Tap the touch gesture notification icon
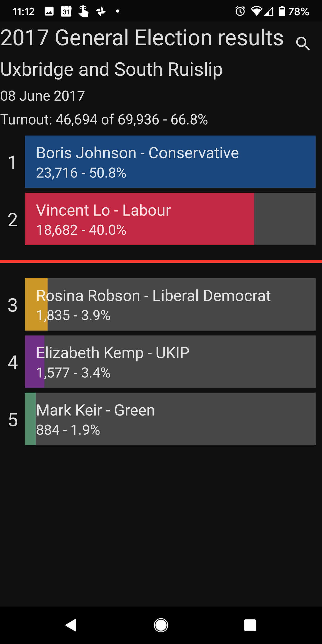 tap(83, 11)
